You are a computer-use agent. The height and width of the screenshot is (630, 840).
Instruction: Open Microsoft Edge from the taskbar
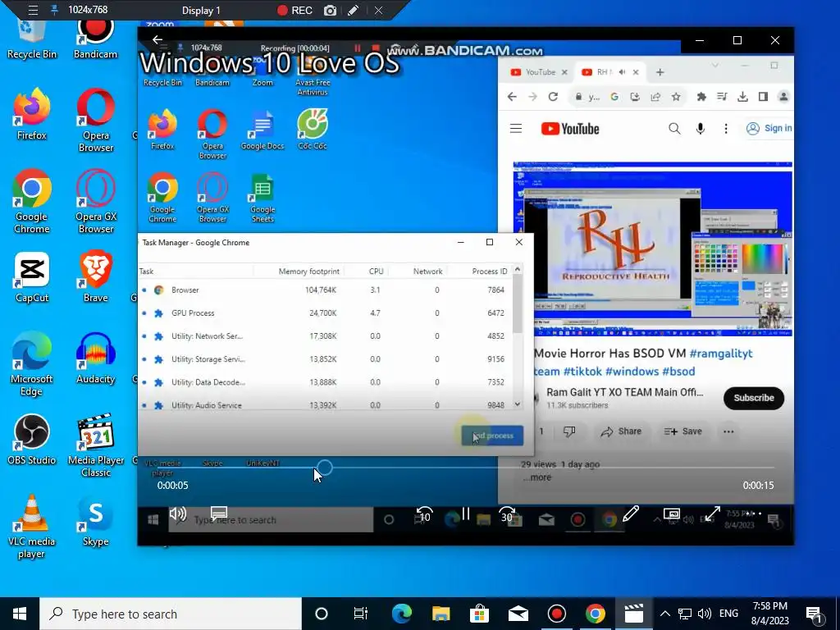pos(401,614)
